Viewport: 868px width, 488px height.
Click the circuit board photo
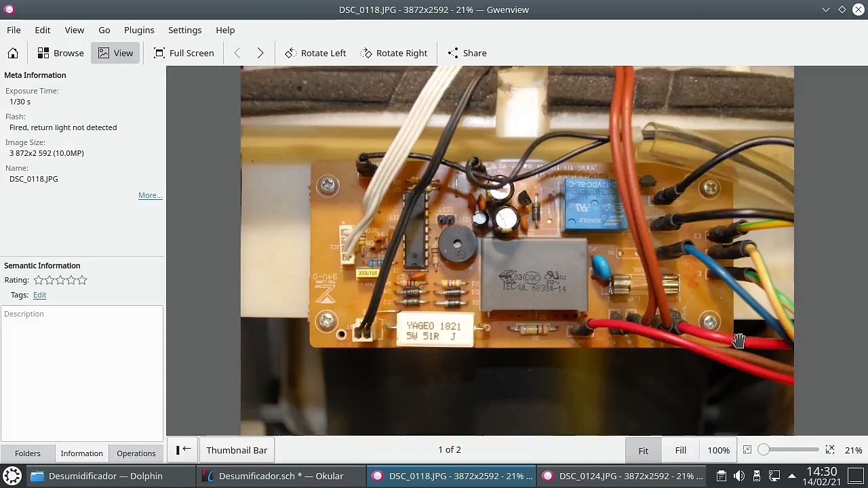[517, 250]
